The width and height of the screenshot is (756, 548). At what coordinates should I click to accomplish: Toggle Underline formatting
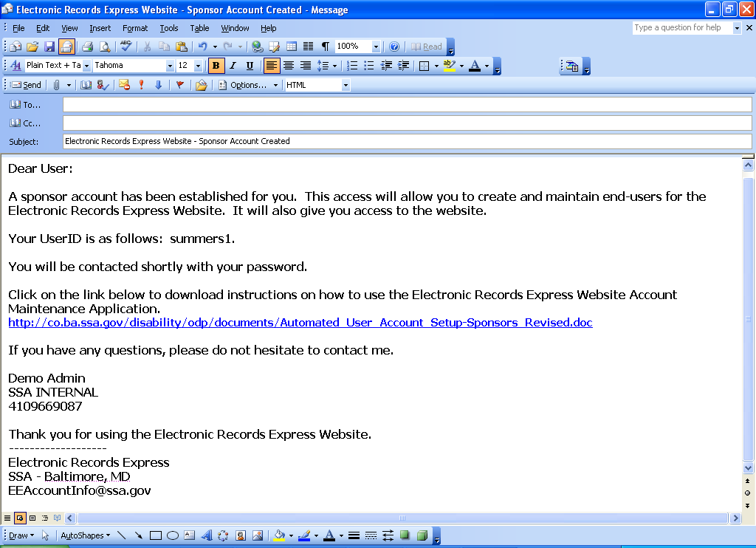click(x=250, y=66)
